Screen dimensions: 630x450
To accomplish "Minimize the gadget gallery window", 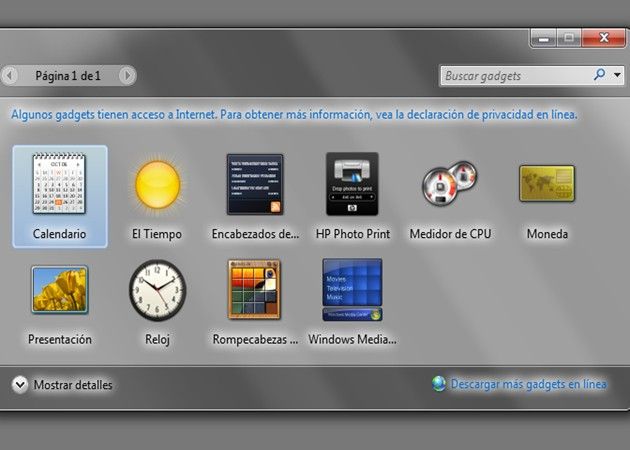I will click(x=545, y=38).
